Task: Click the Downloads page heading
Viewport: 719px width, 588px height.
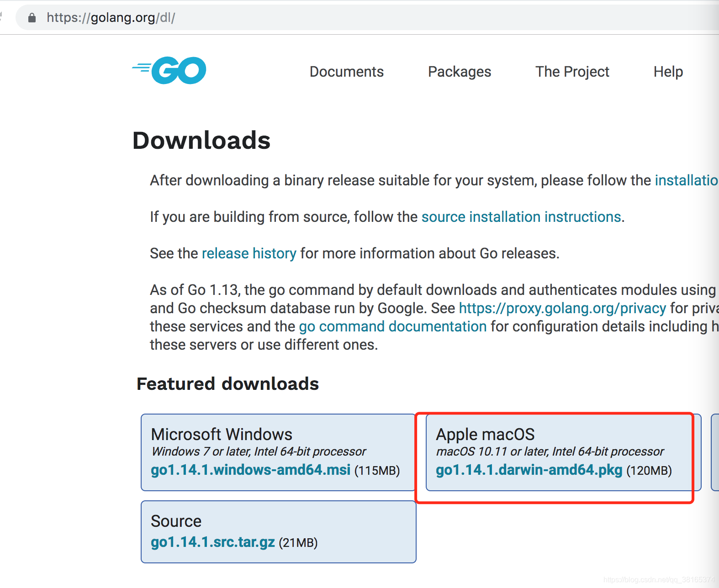Action: coord(201,140)
